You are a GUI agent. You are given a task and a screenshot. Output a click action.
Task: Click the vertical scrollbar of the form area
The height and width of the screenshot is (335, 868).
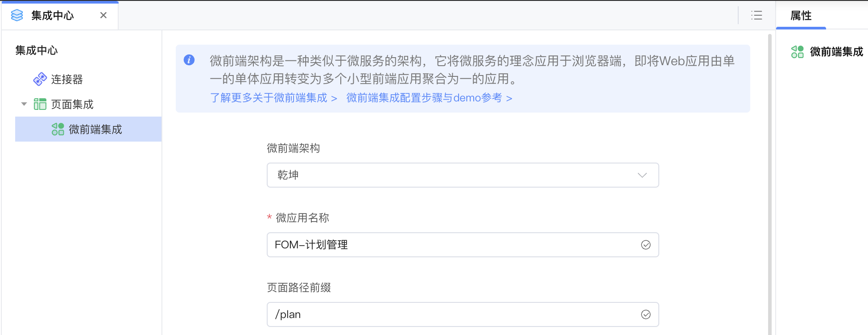pyautogui.click(x=770, y=184)
